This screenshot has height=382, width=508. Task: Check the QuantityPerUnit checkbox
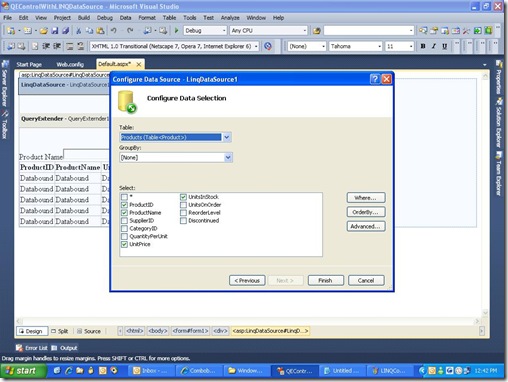pyautogui.click(x=124, y=236)
